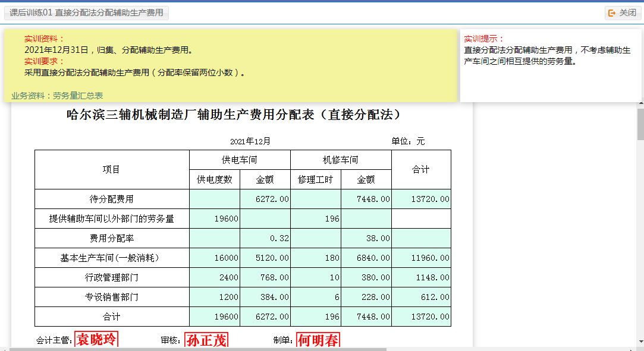
Task: Click the 袁晓玲 accounting supervisor stamp
Action: 96,340
